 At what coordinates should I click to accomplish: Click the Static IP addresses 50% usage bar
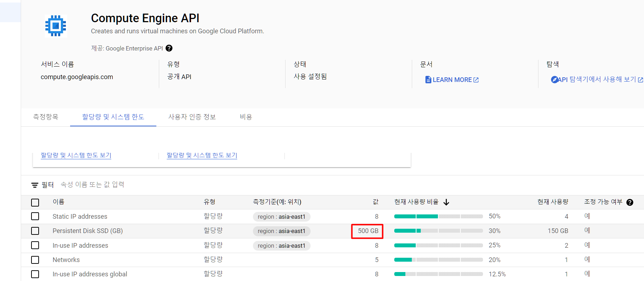tap(438, 216)
